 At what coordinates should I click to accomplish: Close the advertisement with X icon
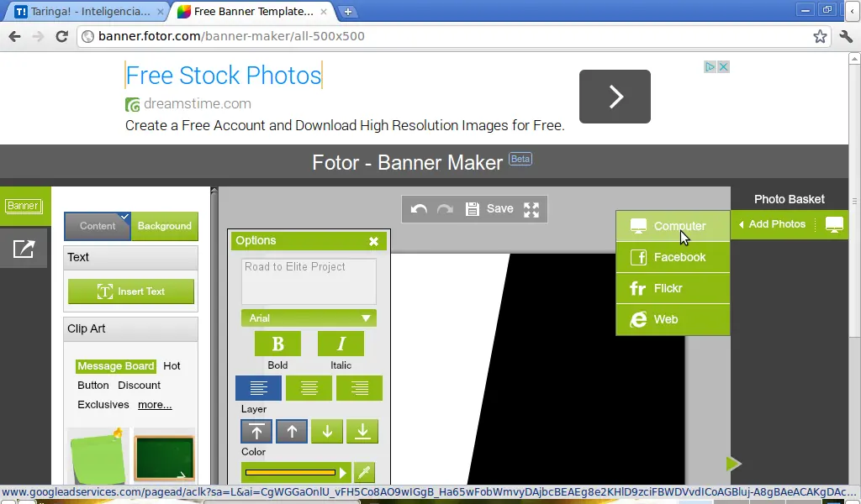point(724,67)
